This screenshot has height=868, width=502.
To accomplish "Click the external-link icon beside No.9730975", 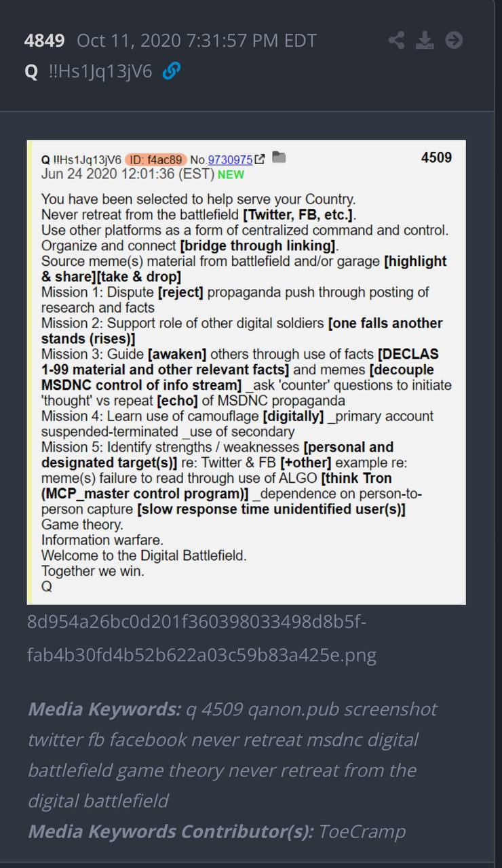I will (x=260, y=159).
